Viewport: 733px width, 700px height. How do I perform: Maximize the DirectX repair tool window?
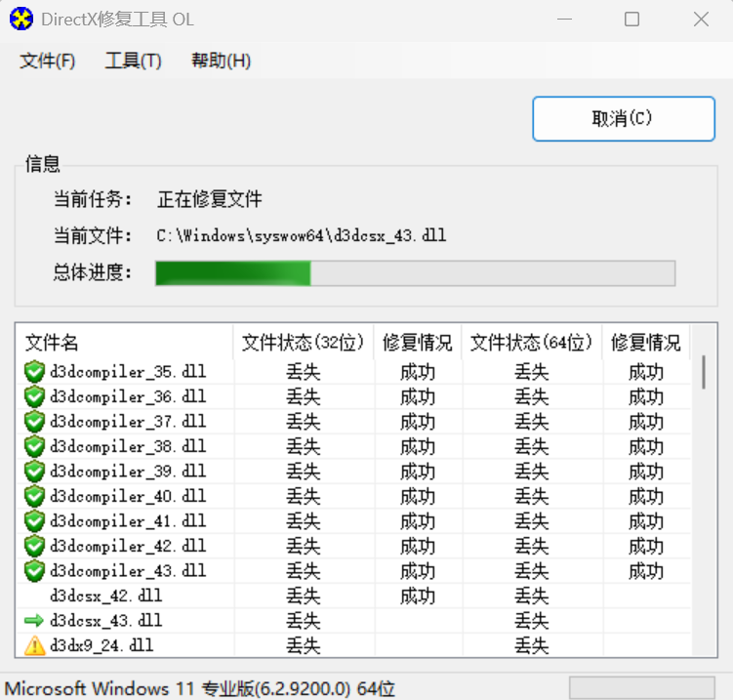tap(632, 20)
